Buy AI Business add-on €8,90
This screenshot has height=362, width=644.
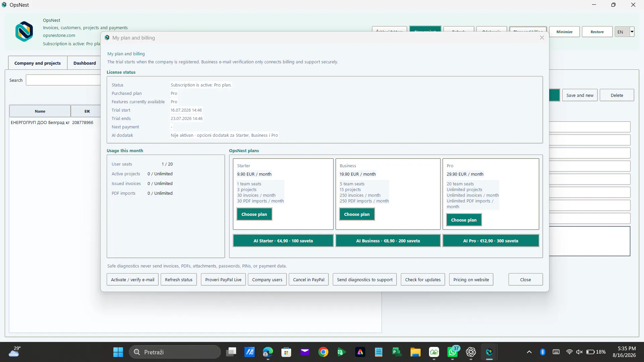coord(388,241)
